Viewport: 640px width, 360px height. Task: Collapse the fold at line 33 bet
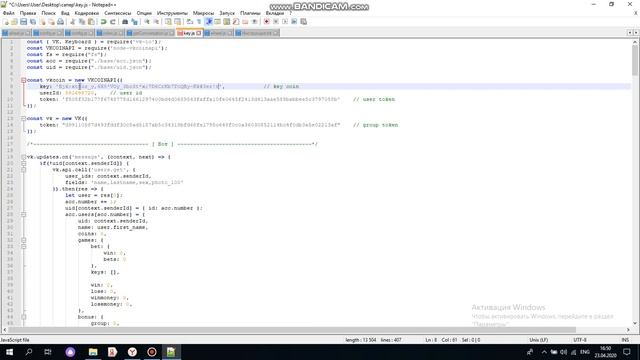coord(24,247)
